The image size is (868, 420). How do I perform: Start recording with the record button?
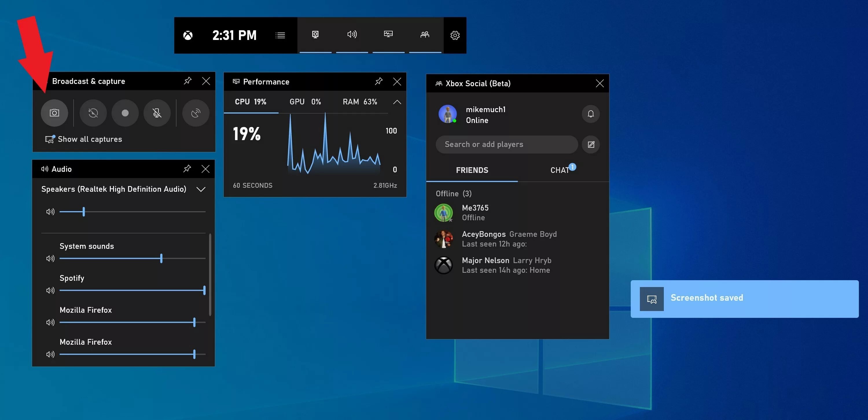point(125,113)
